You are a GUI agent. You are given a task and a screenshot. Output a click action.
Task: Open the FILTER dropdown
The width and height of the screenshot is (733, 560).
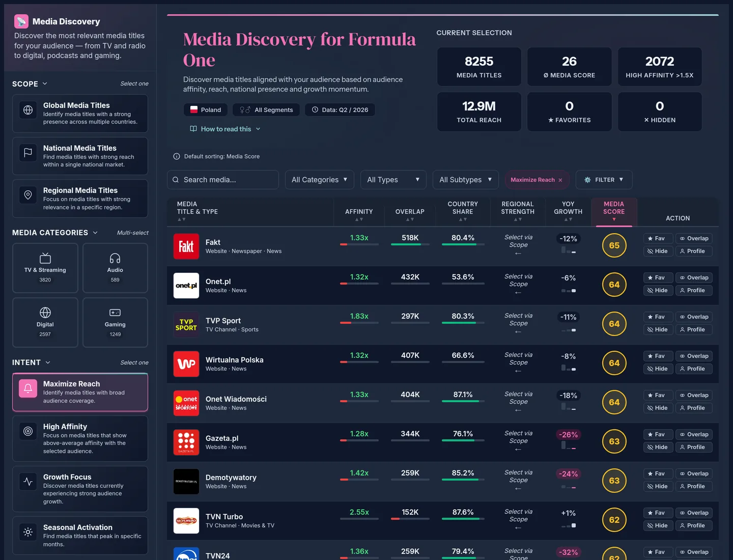tap(604, 180)
